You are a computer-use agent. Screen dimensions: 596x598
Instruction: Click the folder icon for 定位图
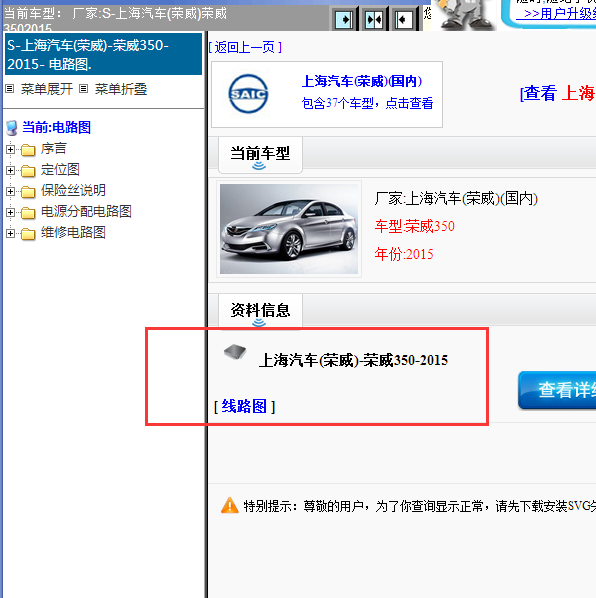tap(28, 171)
